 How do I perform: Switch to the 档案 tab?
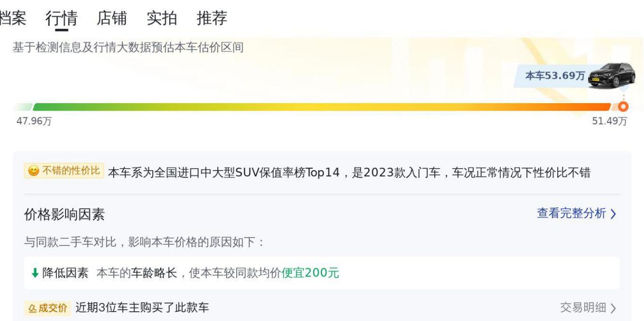(13, 18)
